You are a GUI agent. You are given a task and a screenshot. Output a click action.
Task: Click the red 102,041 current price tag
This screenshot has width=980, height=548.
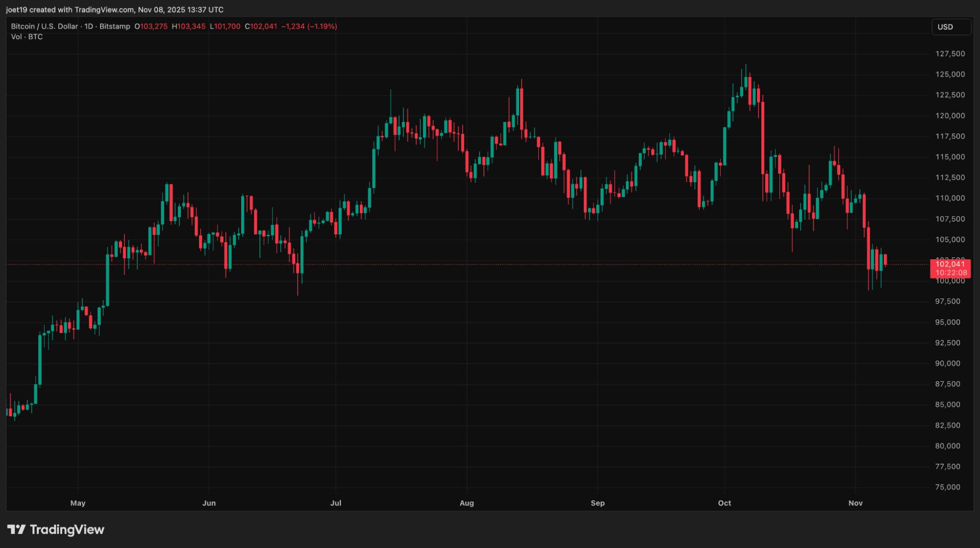[950, 264]
